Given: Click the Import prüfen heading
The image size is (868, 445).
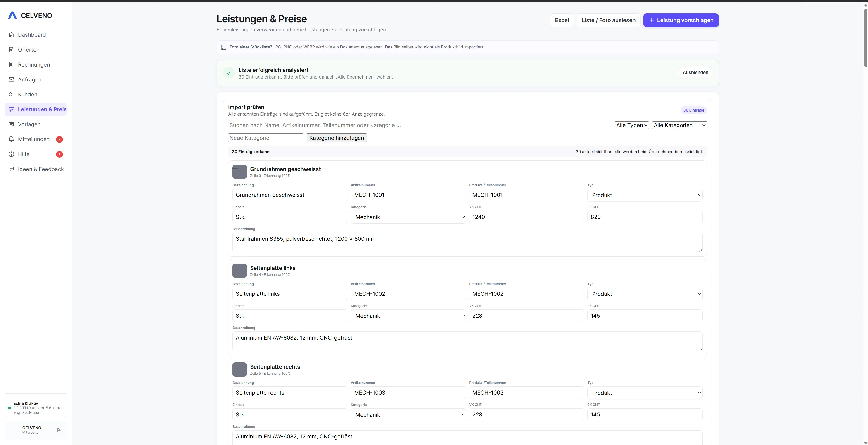Looking at the screenshot, I should 246,107.
